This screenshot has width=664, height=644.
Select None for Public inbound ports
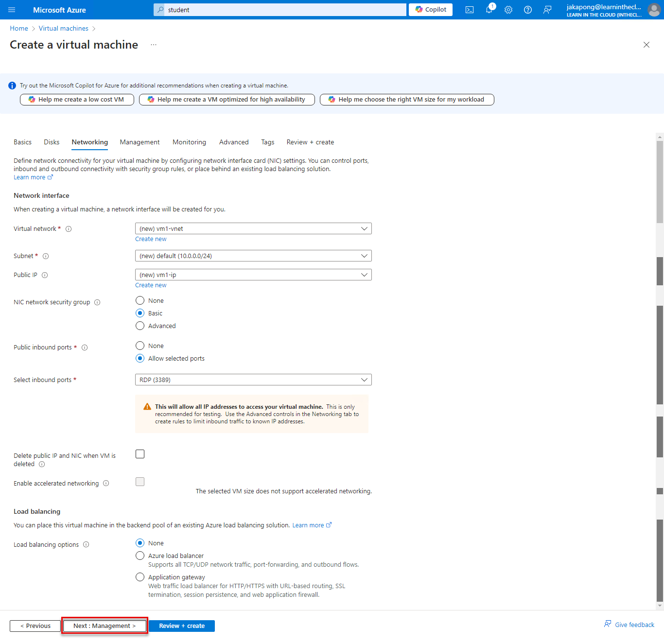[x=140, y=346]
